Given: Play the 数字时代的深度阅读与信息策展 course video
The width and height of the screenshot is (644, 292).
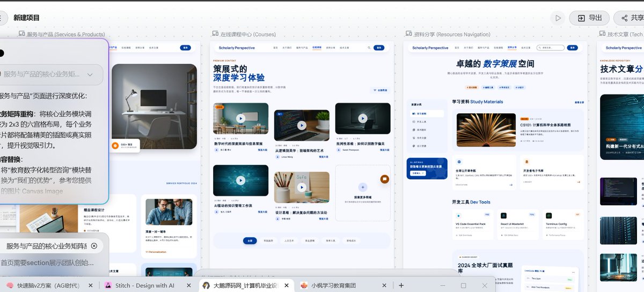Looking at the screenshot, I should pos(240,119).
